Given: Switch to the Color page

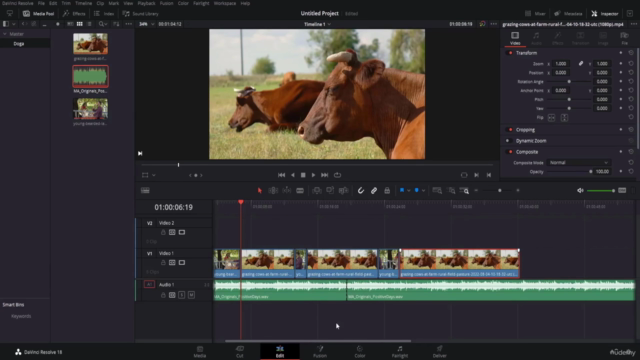Looking at the screenshot, I should coord(360,351).
